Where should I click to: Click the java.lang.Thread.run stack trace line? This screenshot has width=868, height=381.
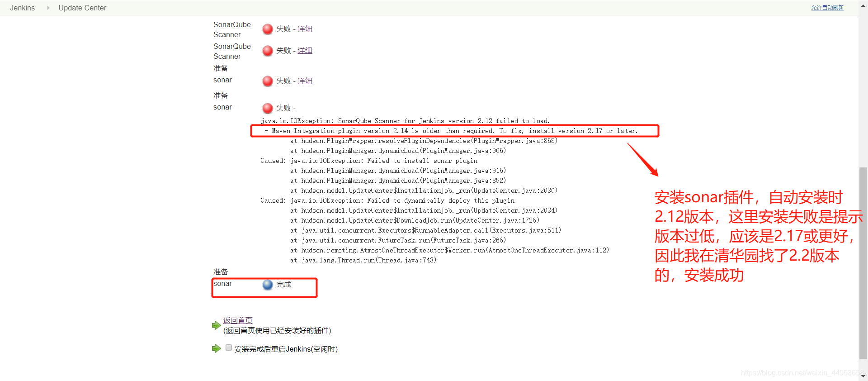(x=363, y=260)
